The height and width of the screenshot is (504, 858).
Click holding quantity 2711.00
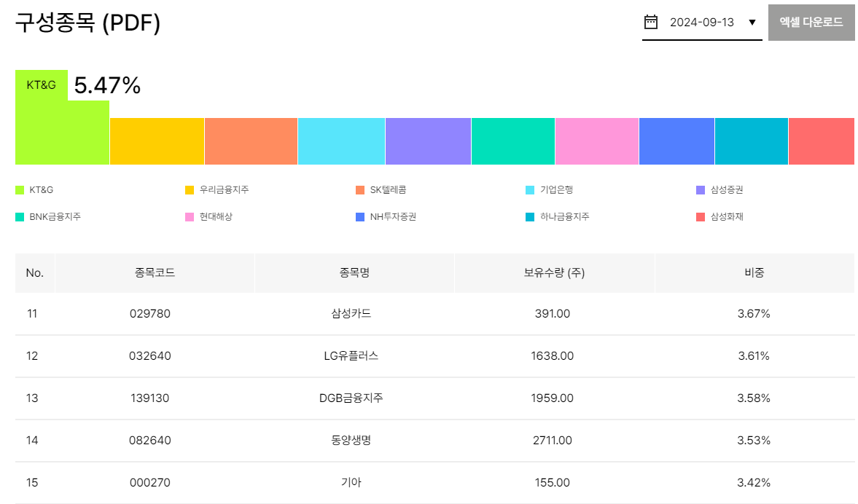pyautogui.click(x=552, y=440)
